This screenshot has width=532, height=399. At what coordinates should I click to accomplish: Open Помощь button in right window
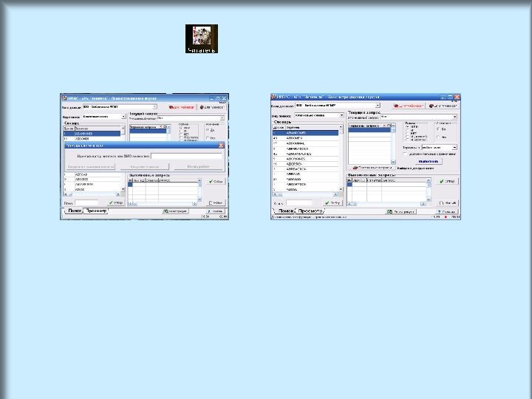click(x=446, y=212)
